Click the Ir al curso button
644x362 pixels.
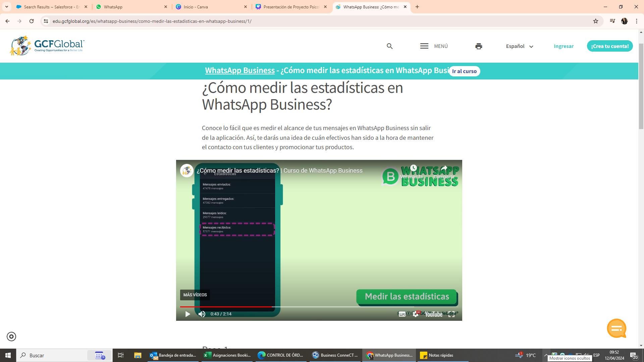pos(464,71)
